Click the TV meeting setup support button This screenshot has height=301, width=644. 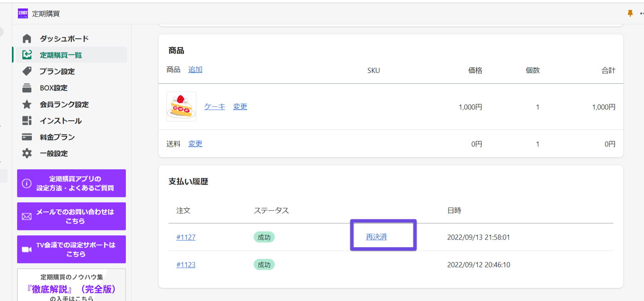(71, 249)
